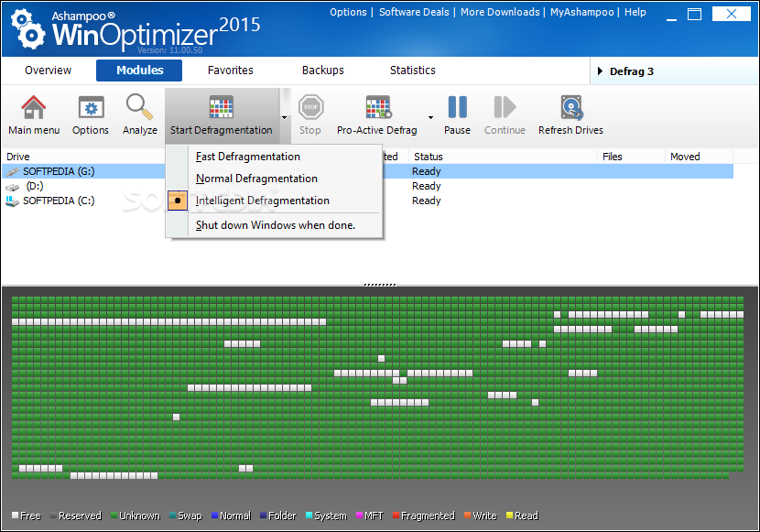760x532 pixels.
Task: Open the defrag Options toolbar icon
Action: pos(92,107)
